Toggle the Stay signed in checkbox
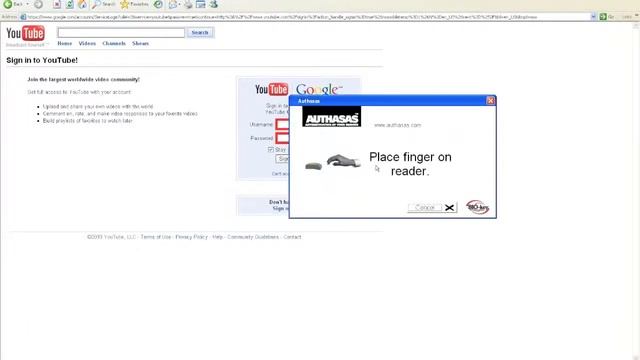Screen dimensions: 640x360 (271, 150)
